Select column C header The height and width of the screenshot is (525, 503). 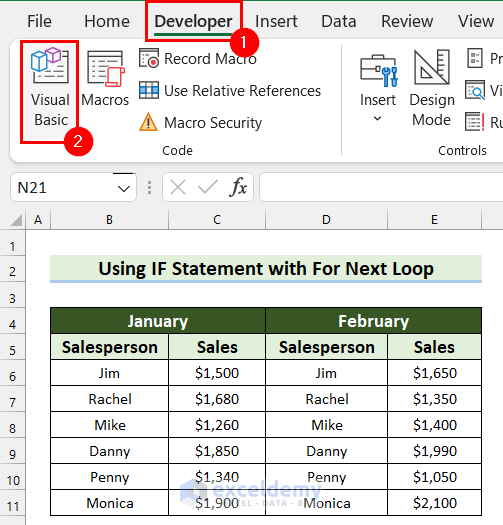click(x=217, y=220)
